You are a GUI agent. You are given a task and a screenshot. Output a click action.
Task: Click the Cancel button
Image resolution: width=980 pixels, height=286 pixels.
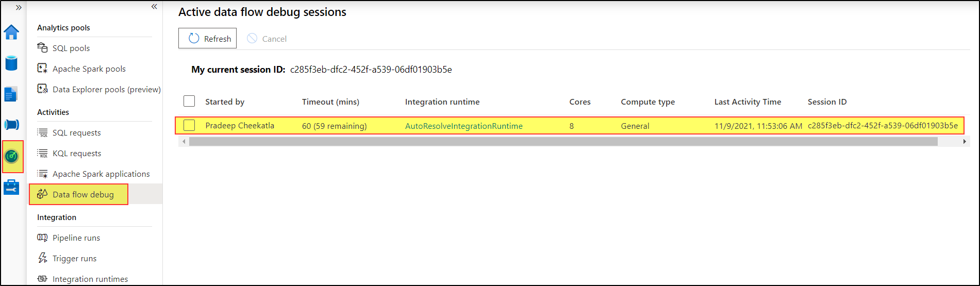point(267,39)
